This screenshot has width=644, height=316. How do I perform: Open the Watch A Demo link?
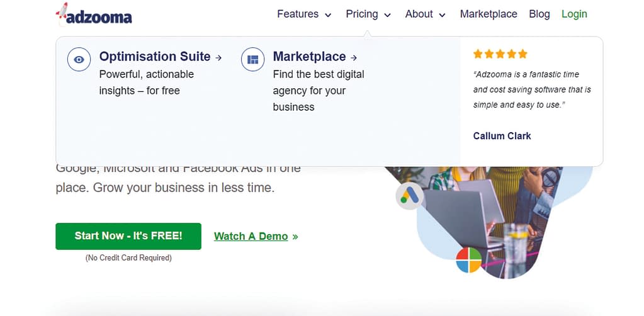[x=251, y=236]
